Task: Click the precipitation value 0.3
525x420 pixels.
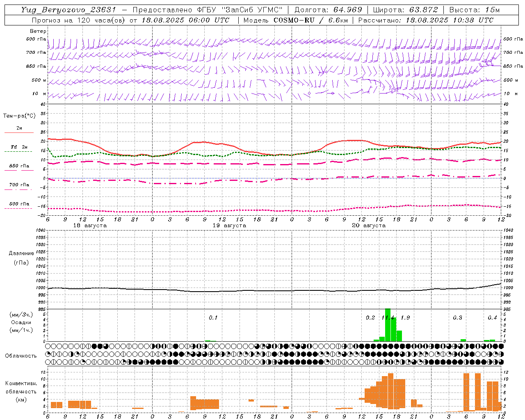Action: 457,318
